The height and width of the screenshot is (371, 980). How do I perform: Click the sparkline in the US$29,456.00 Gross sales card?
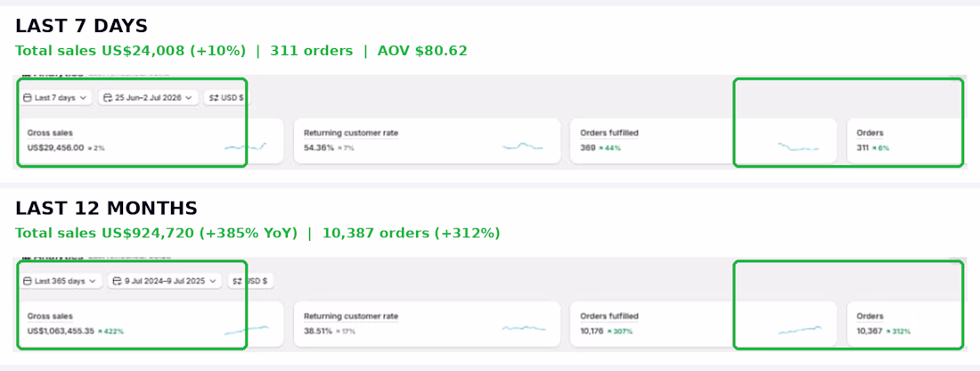(x=246, y=146)
